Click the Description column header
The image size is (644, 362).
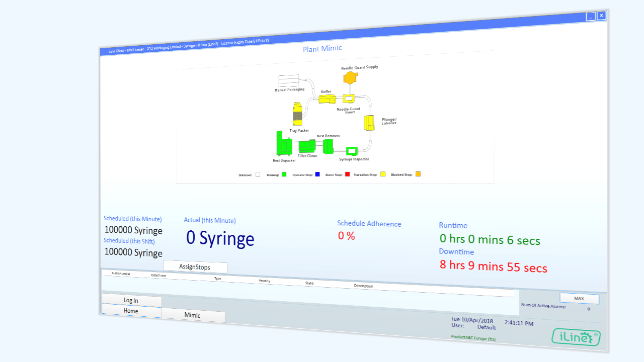[363, 286]
